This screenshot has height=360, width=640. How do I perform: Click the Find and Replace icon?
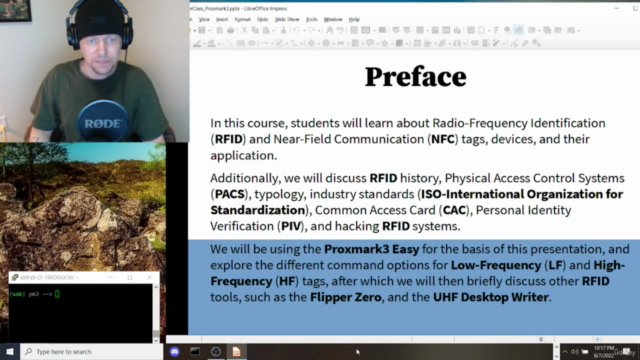click(x=329, y=30)
